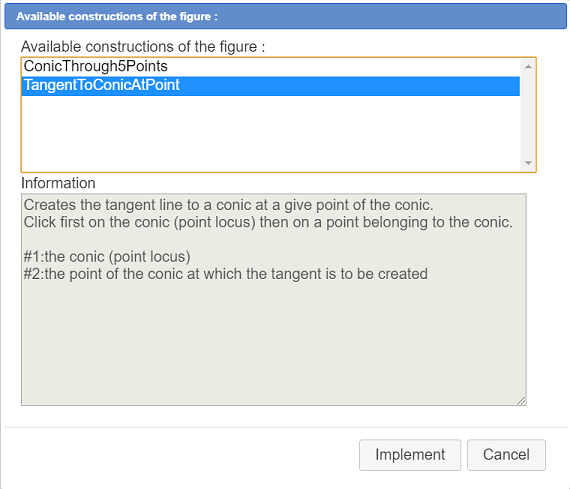Click the Information label above the text box

[58, 183]
